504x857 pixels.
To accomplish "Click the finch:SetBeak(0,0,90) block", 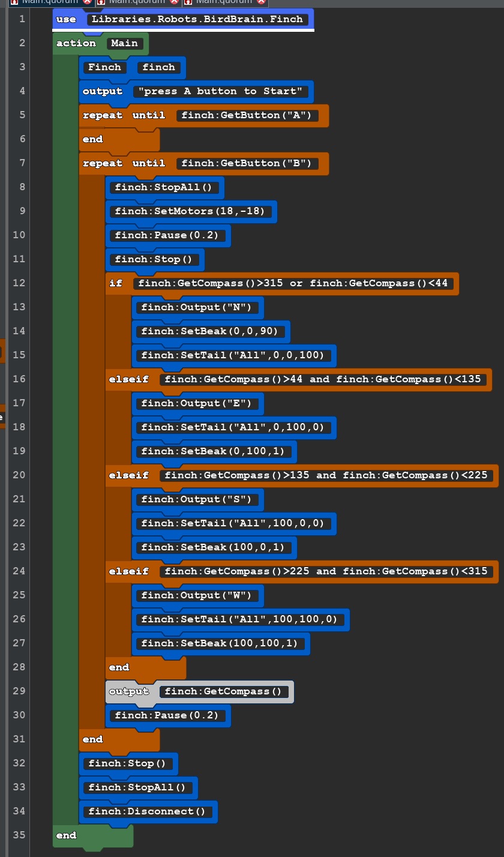I will (x=209, y=331).
